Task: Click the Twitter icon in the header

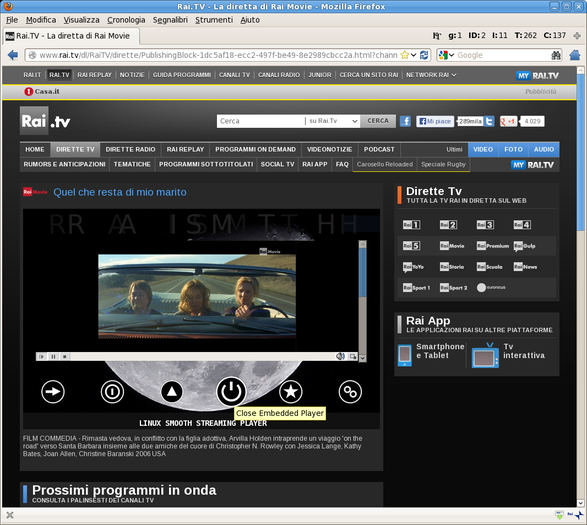Action: tap(489, 121)
